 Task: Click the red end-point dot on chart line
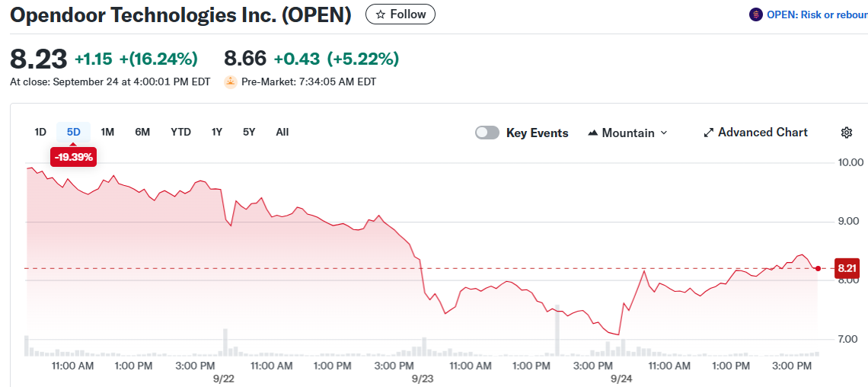point(819,268)
